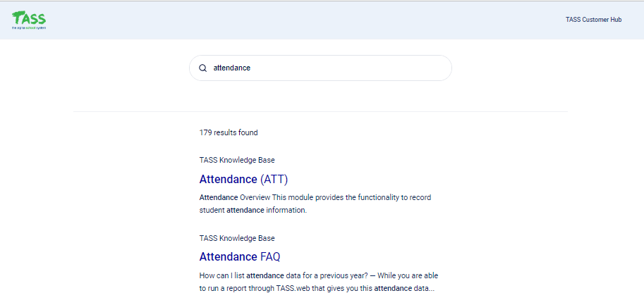Click the word "attendance" typed in search box
The image size is (644, 305).
[231, 68]
